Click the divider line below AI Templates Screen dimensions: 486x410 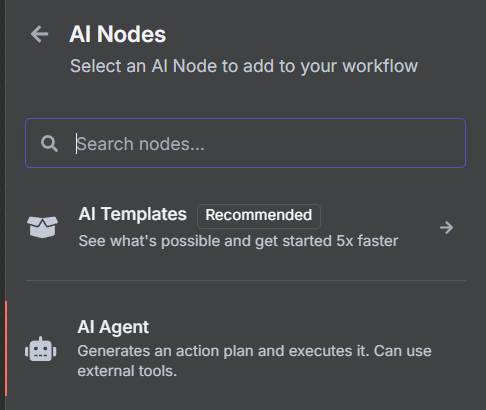[x=246, y=281]
